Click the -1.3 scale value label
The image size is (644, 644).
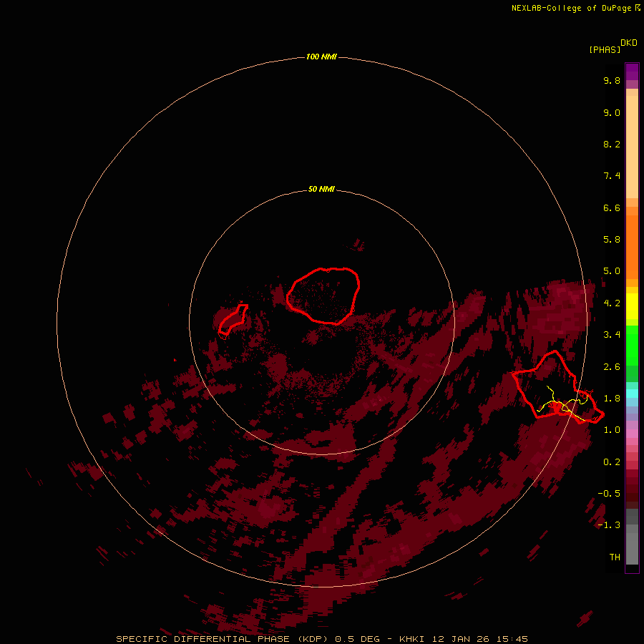[609, 525]
